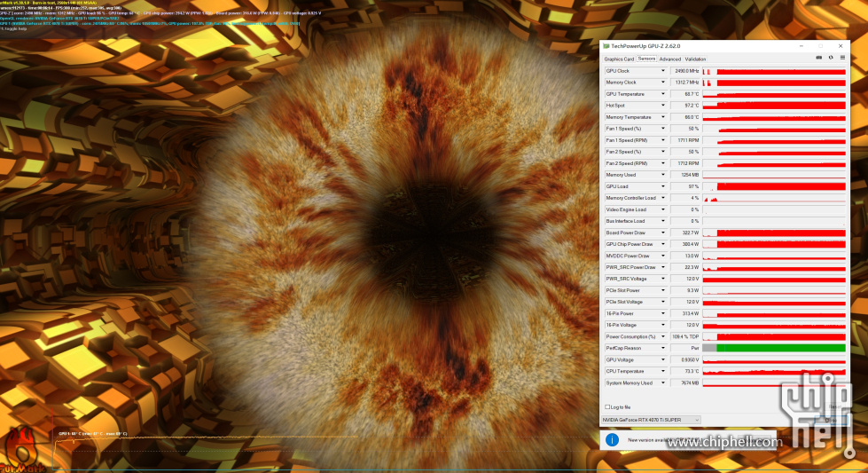Screen dimensions: 868x473
Task: Open the PCIe Slot Voltage dropdown
Action: click(x=662, y=302)
